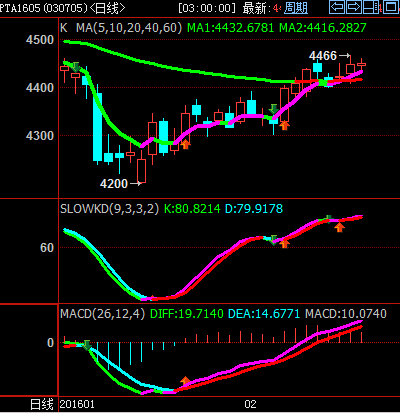Click the right arrow navigation icon

[x=354, y=7]
